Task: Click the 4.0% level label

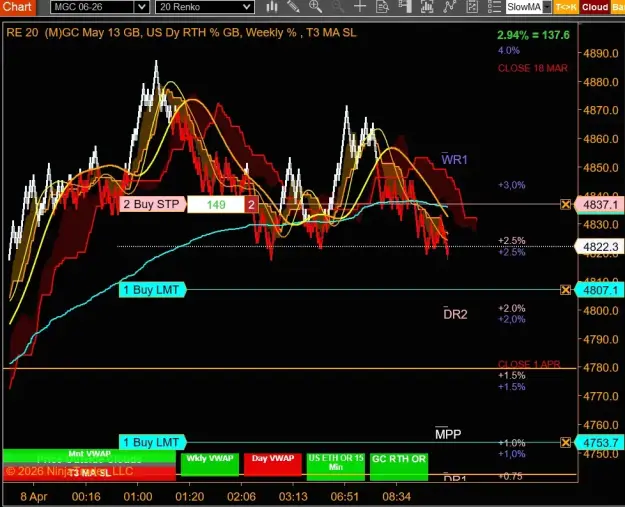Action: click(x=509, y=51)
